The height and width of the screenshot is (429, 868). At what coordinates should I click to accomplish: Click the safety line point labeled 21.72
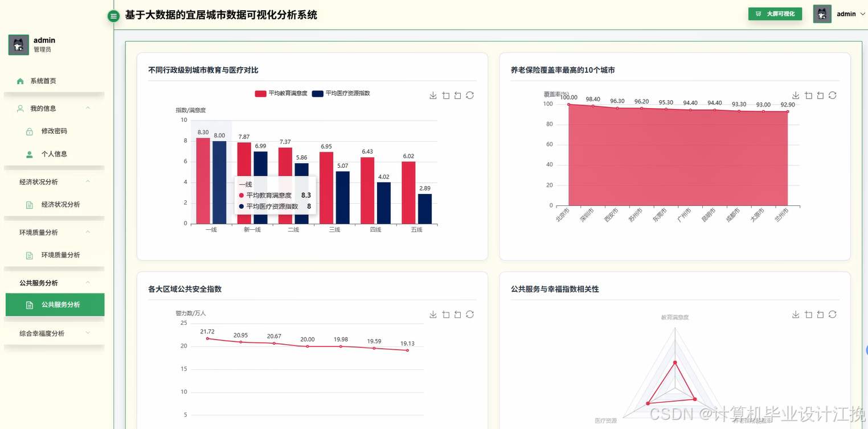point(207,339)
